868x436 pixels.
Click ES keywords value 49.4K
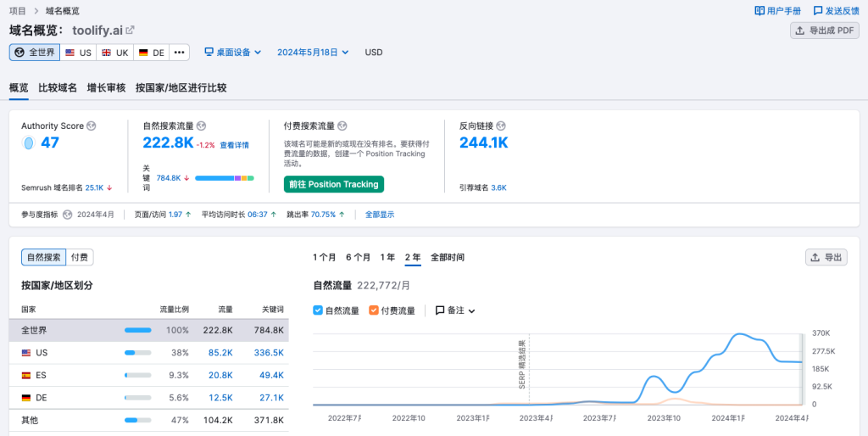271,375
